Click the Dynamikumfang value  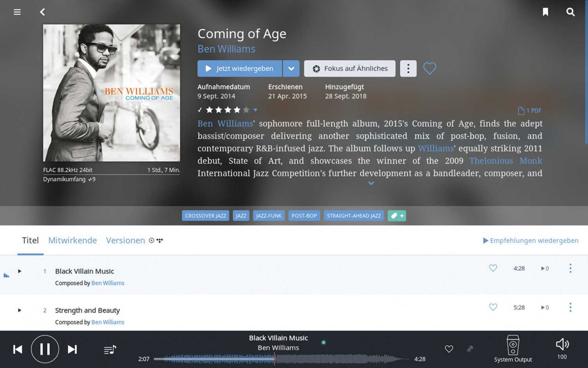click(x=92, y=179)
